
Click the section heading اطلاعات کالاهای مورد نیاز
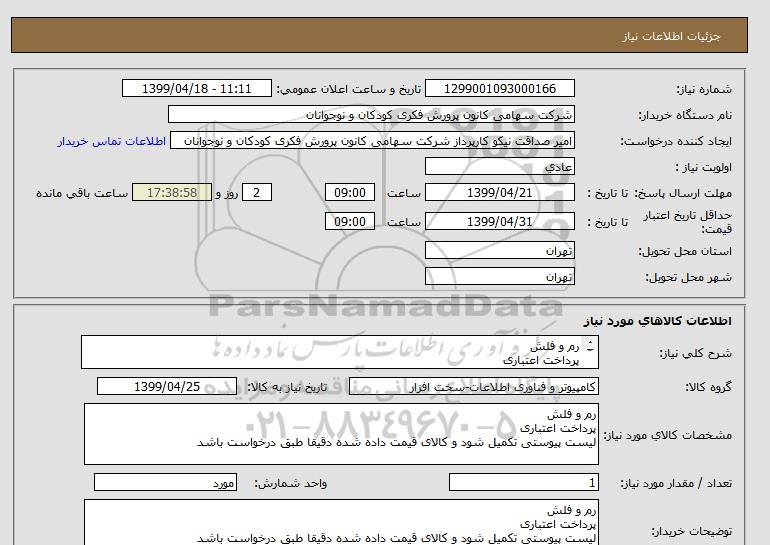(x=658, y=321)
